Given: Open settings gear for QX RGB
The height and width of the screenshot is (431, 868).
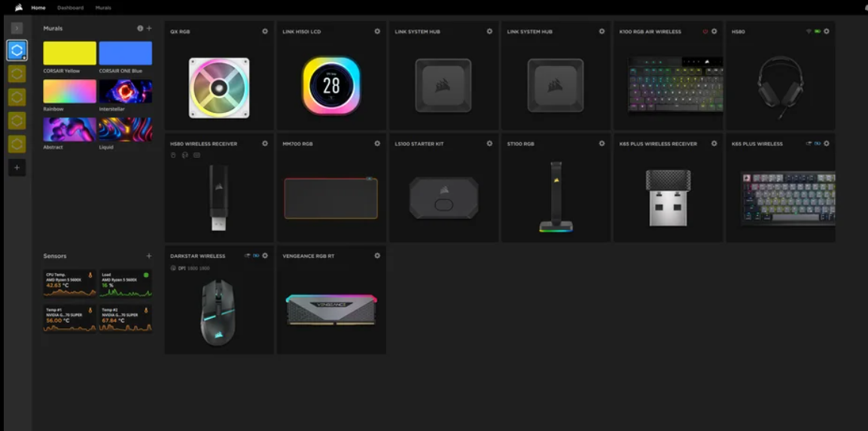Looking at the screenshot, I should coord(265,32).
